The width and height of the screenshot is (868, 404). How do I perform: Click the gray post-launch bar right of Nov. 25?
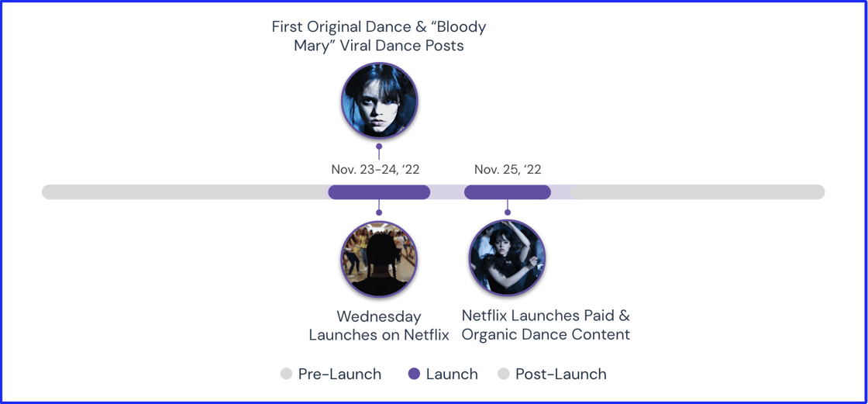coord(697,192)
